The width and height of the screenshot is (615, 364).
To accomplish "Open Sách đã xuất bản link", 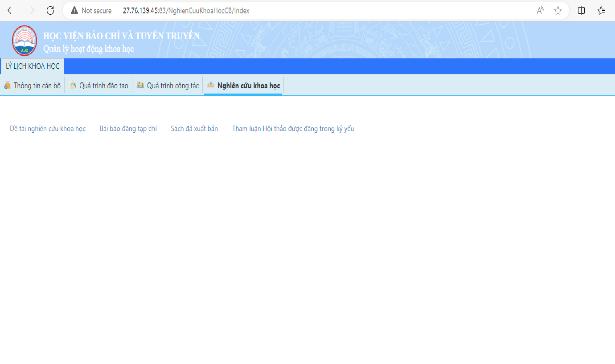I will pyautogui.click(x=194, y=129).
